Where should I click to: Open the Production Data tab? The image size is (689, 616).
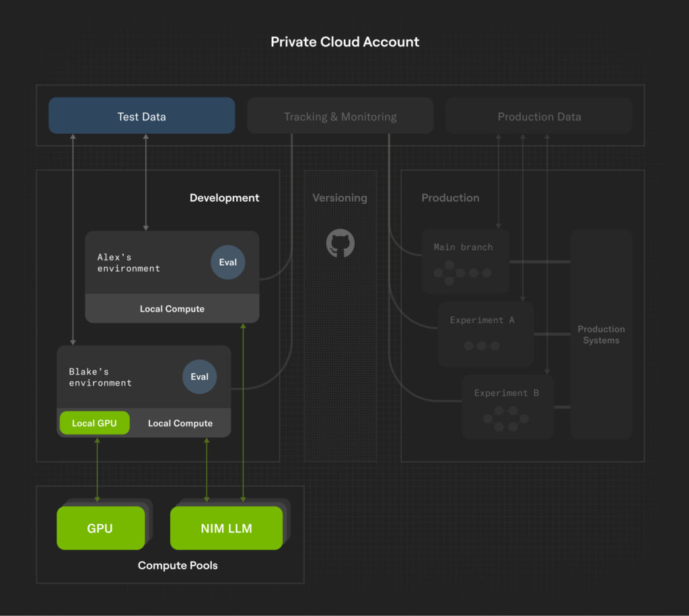coord(539,116)
